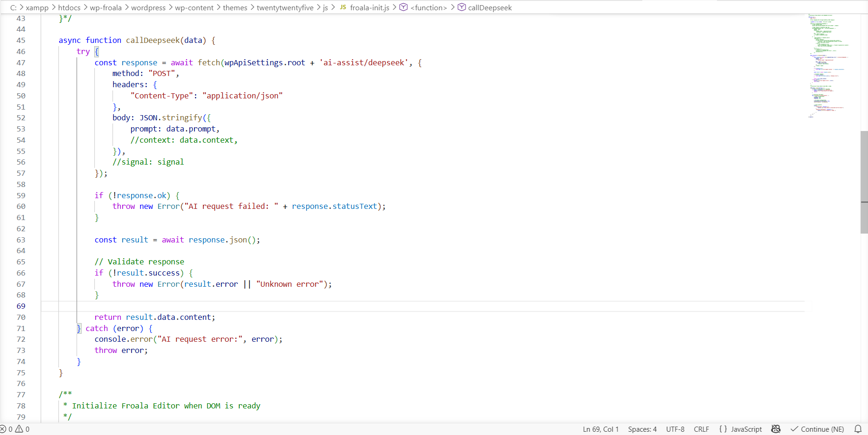Click the // Validate response comment
The height and width of the screenshot is (435, 868).
pos(139,262)
